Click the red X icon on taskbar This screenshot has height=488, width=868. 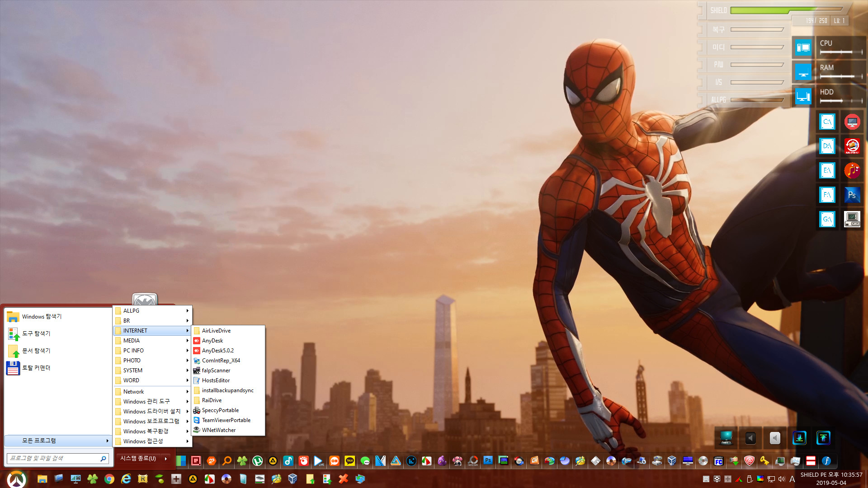tap(344, 479)
